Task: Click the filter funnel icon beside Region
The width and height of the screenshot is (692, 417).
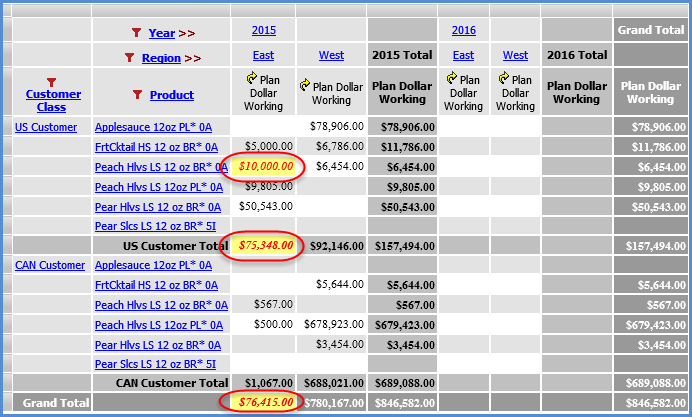Action: coord(129,58)
